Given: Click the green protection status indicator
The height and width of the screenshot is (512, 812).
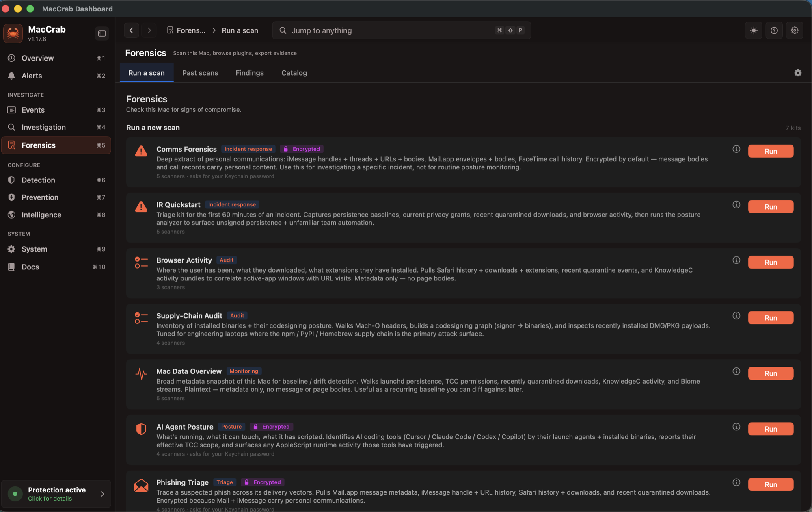Looking at the screenshot, I should pyautogui.click(x=15, y=494).
